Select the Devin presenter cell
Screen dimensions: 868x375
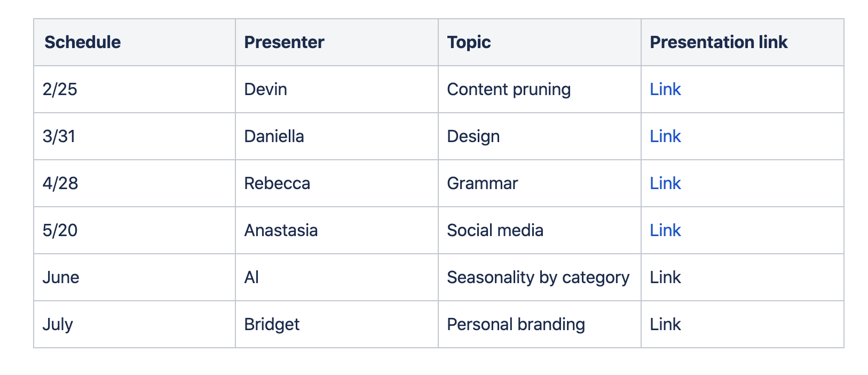[265, 89]
